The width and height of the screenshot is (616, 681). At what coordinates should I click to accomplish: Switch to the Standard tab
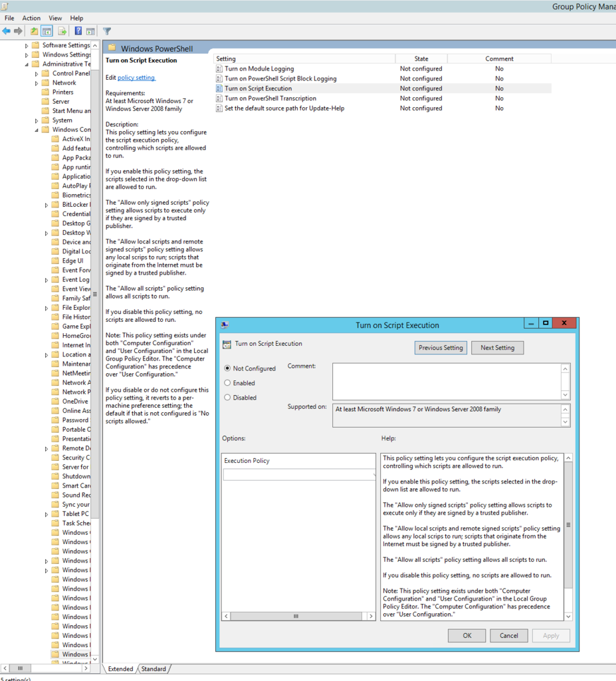point(154,669)
